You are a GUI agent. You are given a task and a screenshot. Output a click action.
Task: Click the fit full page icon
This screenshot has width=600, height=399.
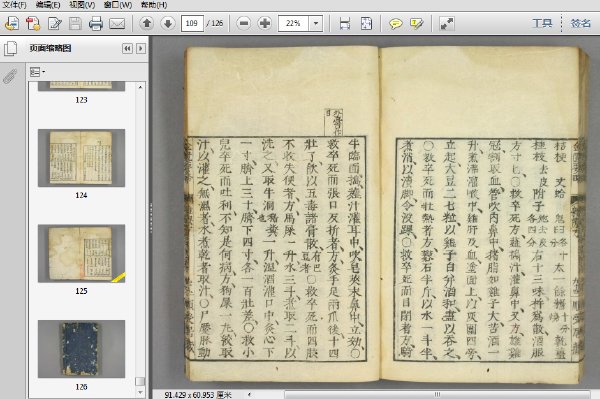[x=366, y=23]
